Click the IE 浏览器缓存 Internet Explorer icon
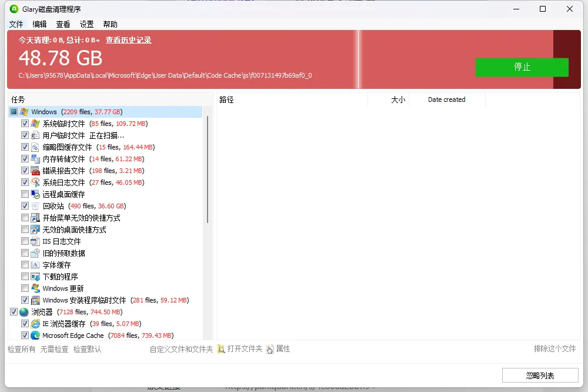The image size is (588, 392). 35,324
